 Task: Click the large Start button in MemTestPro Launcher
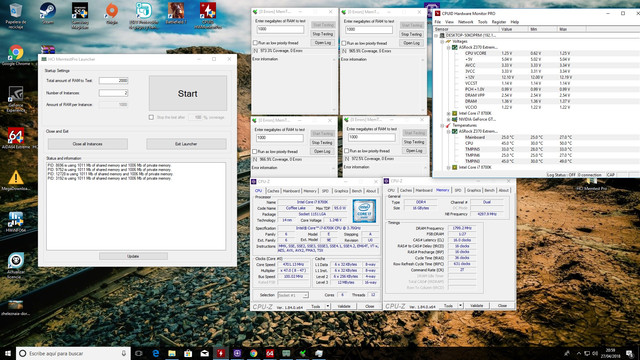click(188, 93)
